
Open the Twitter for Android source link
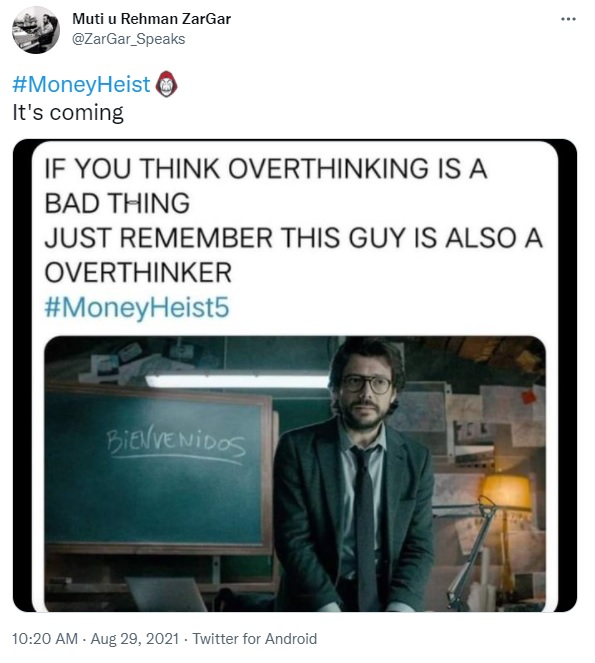tap(255, 638)
